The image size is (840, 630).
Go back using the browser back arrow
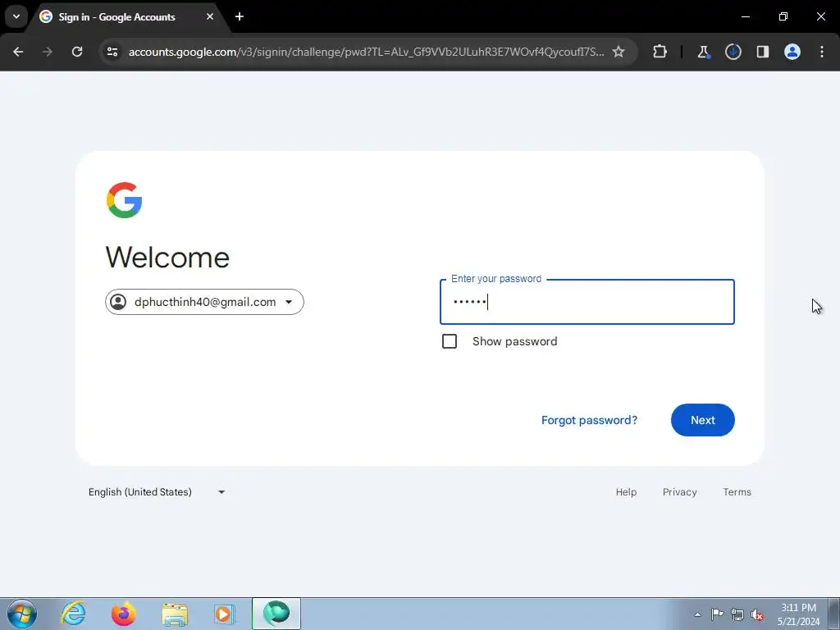[x=18, y=52]
